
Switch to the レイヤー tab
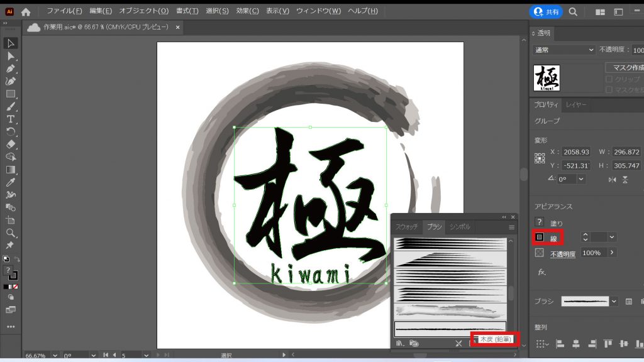point(576,105)
